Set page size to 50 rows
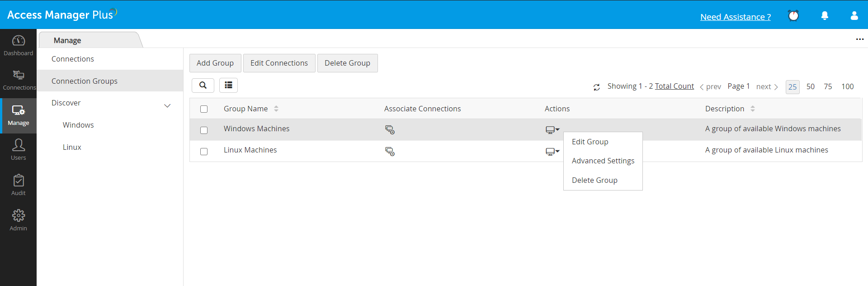 [x=810, y=86]
